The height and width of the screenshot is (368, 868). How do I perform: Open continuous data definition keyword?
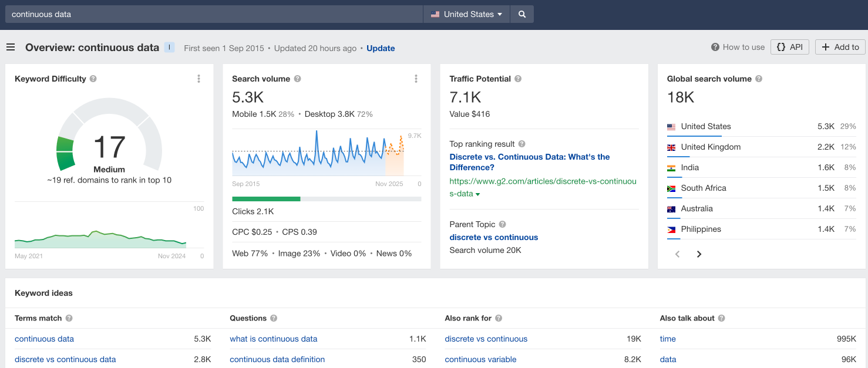coord(277,359)
